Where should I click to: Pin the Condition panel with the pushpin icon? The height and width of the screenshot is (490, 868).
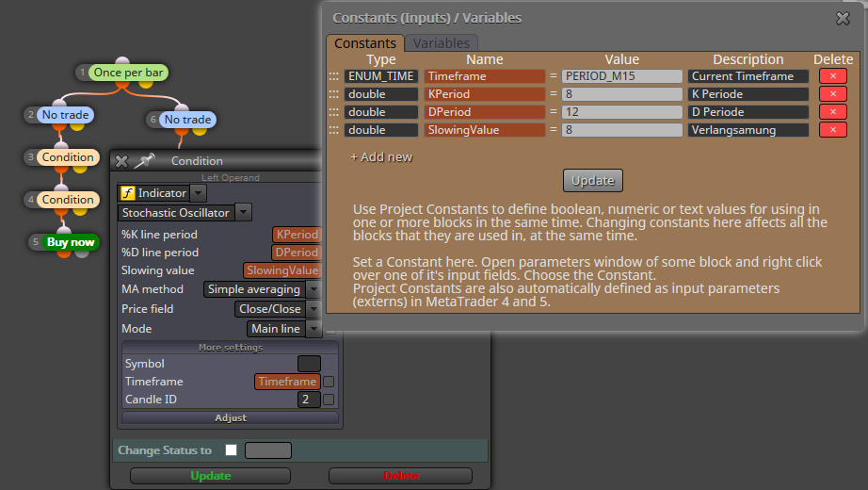pyautogui.click(x=144, y=161)
